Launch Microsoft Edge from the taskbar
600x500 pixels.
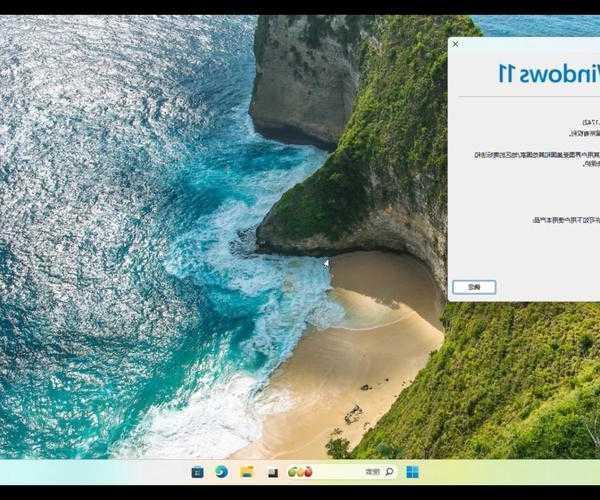pyautogui.click(x=221, y=471)
